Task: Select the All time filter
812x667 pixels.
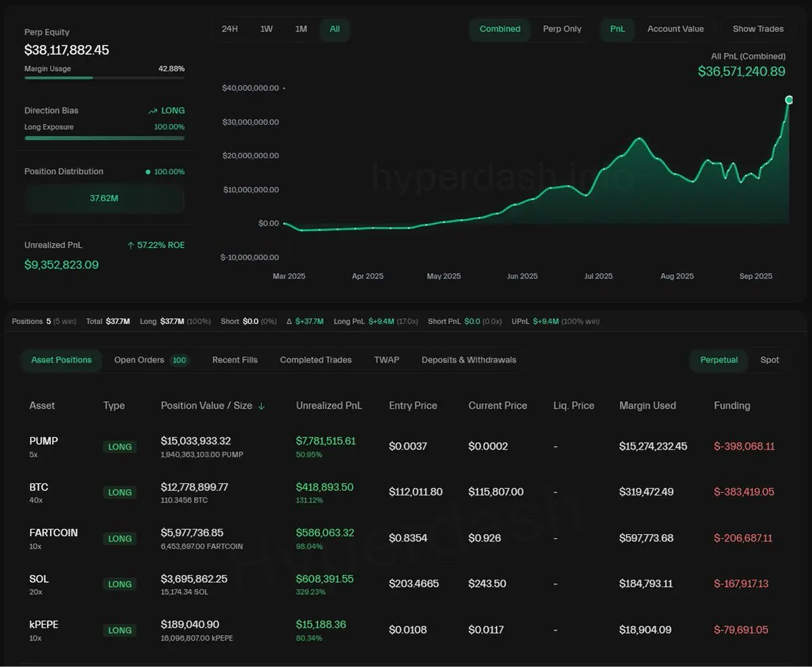Action: point(334,29)
